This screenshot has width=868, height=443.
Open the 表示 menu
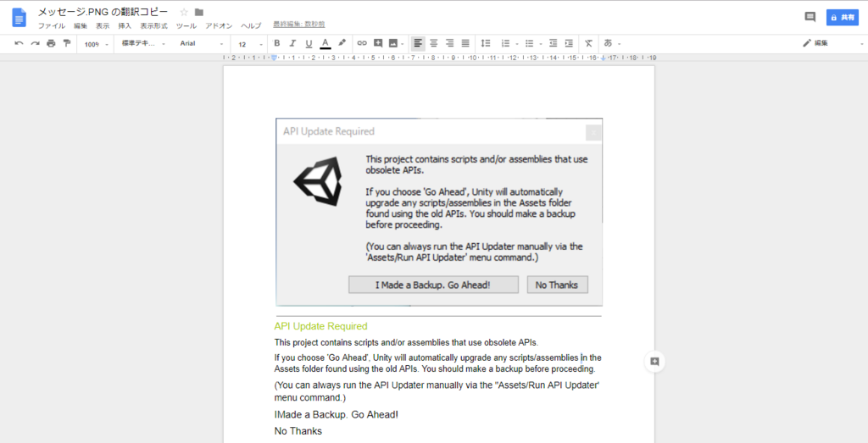point(103,26)
